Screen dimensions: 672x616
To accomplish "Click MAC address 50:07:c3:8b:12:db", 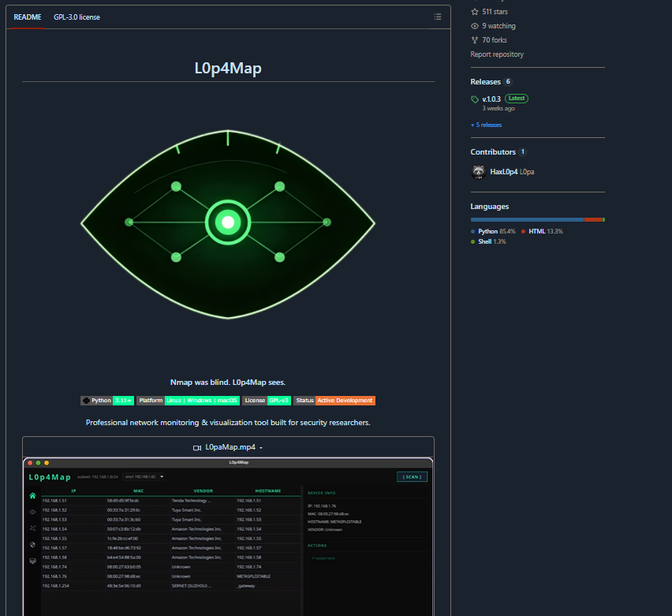I will 124,529.
